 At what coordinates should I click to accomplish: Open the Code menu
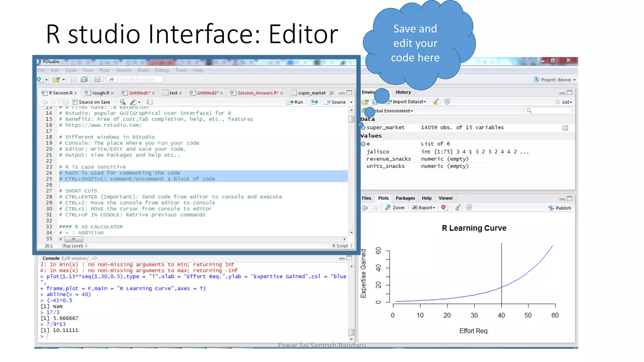tap(71, 70)
